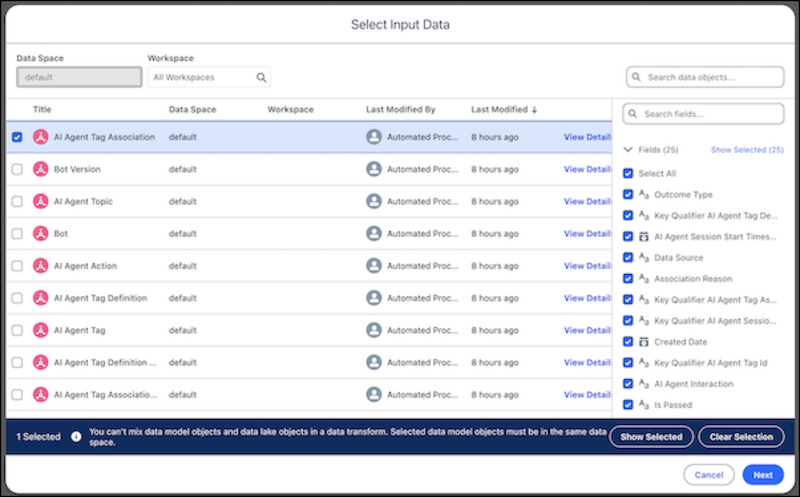Open View Details for AI Agent Tag row
The width and height of the screenshot is (800, 497).
(x=587, y=330)
